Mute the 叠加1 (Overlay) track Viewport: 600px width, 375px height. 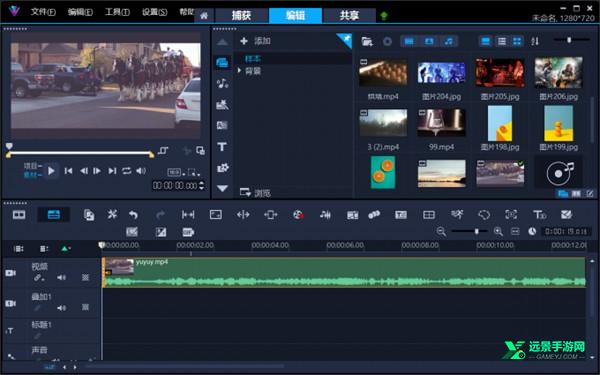(61, 307)
